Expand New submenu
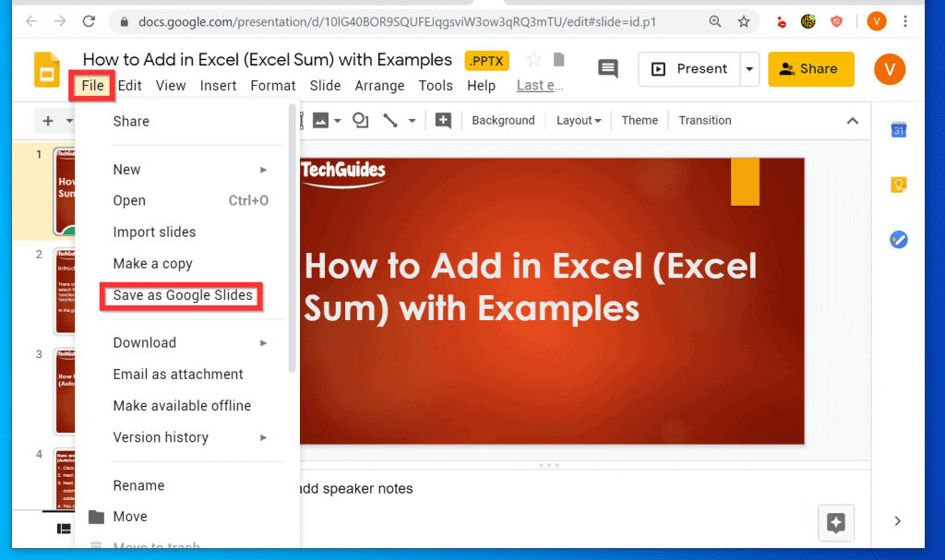 pos(263,170)
